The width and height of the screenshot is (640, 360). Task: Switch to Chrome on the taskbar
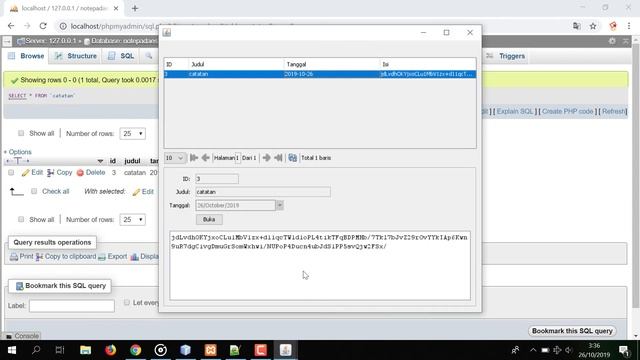click(136, 350)
